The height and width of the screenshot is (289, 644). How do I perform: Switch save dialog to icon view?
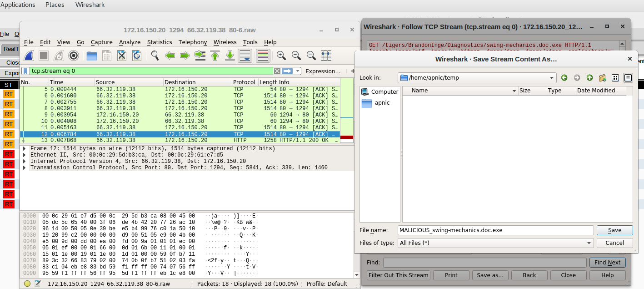coord(615,78)
